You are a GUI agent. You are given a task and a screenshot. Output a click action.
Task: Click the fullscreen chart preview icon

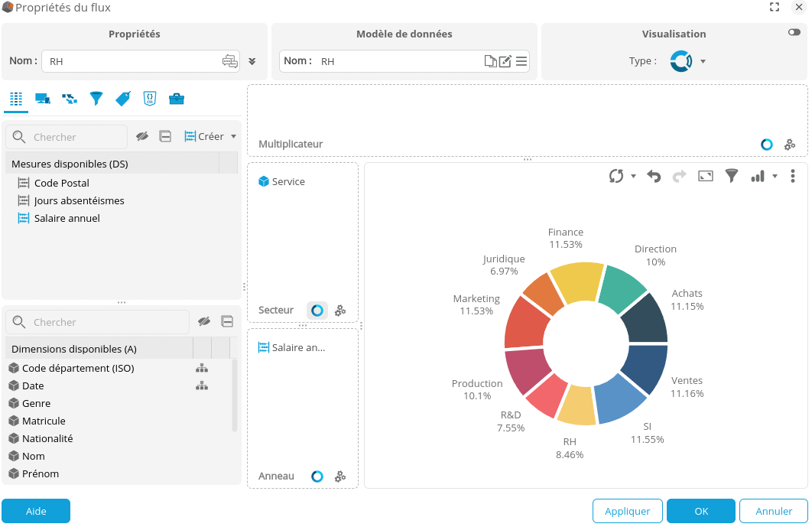point(706,176)
